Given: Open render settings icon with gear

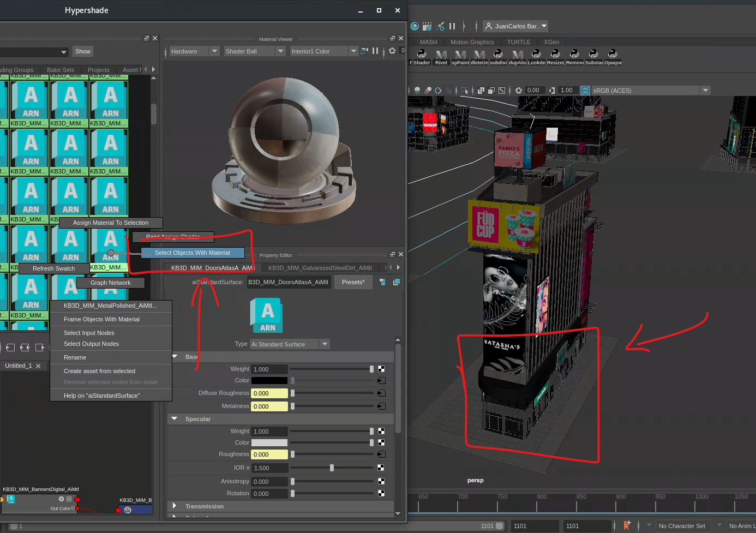Looking at the screenshot, I should click(440, 26).
